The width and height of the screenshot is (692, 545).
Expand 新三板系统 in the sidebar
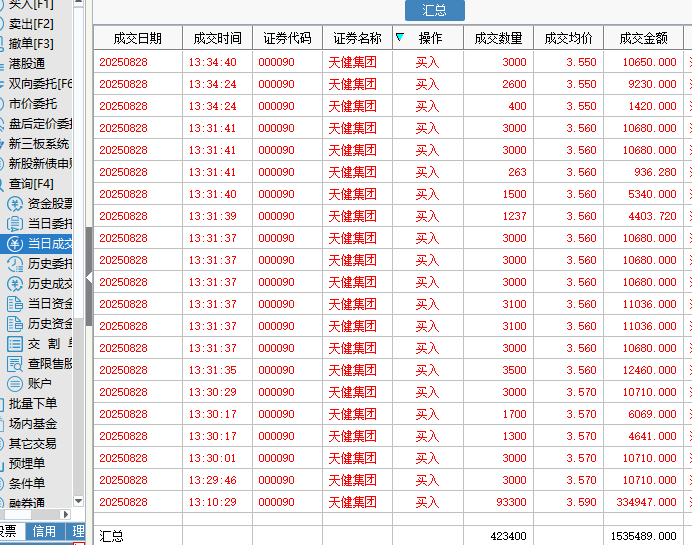coord(39,144)
